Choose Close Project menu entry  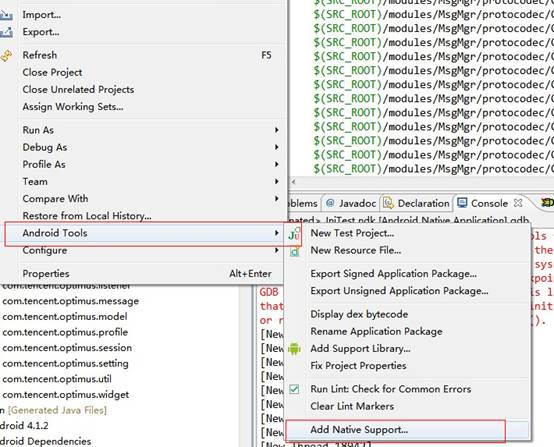(143, 72)
